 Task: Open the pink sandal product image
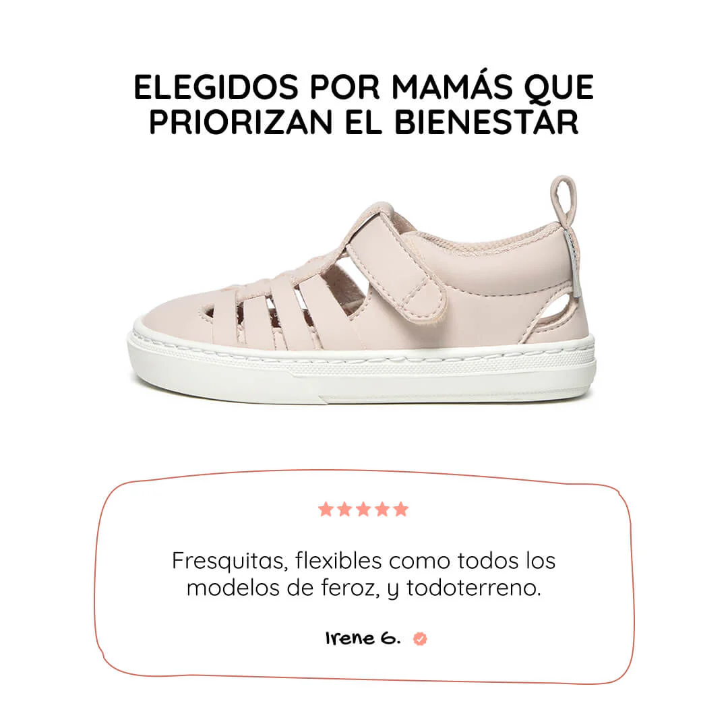point(362,289)
